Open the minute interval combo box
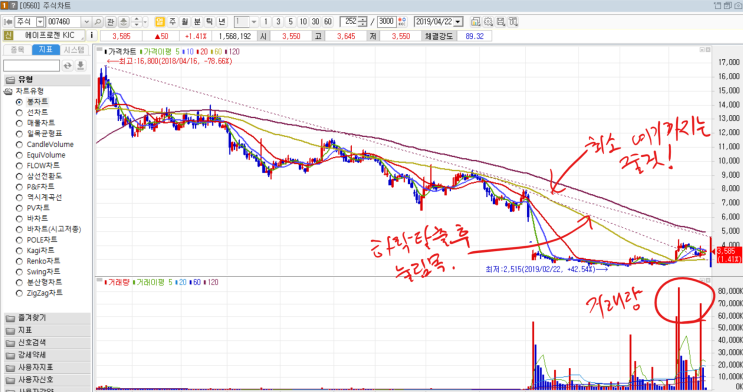Screen dimensions: 743x392 click(x=254, y=22)
